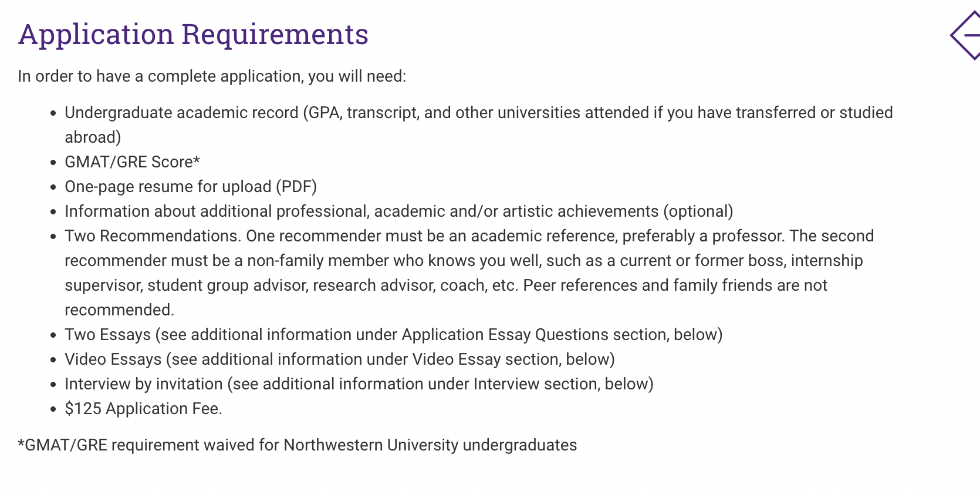Click the 'In order to have a complete application' sentence
Viewport: 980px width, 491px height.
[x=212, y=76]
